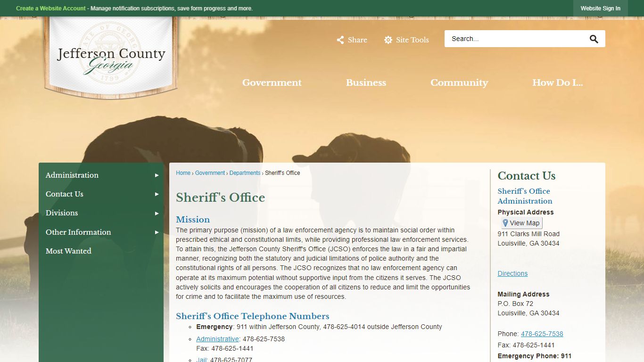This screenshot has width=644, height=362.
Task: Open the Jail telephone link
Action: click(201, 360)
